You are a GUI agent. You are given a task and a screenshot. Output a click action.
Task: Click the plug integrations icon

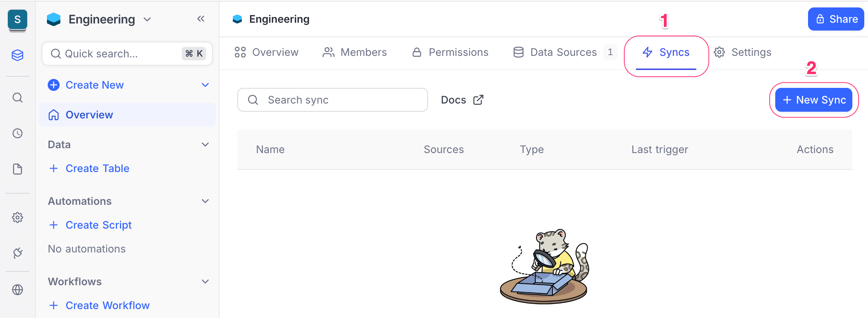pos(18,253)
